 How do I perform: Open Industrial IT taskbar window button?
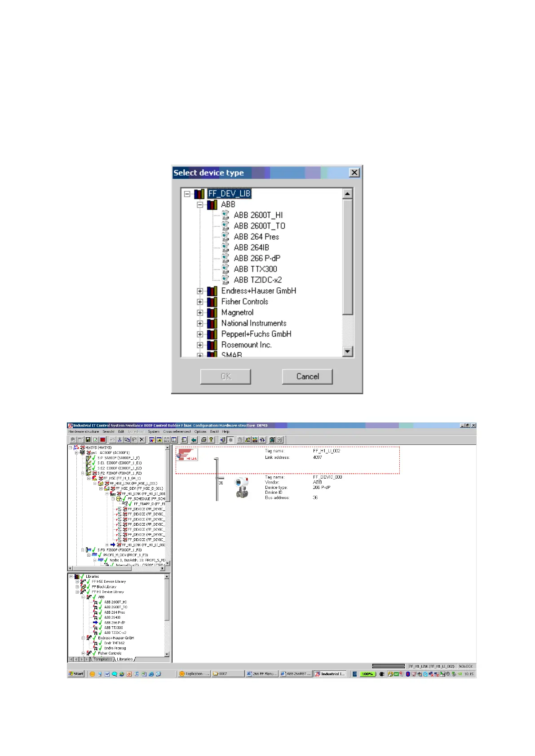pos(330,674)
